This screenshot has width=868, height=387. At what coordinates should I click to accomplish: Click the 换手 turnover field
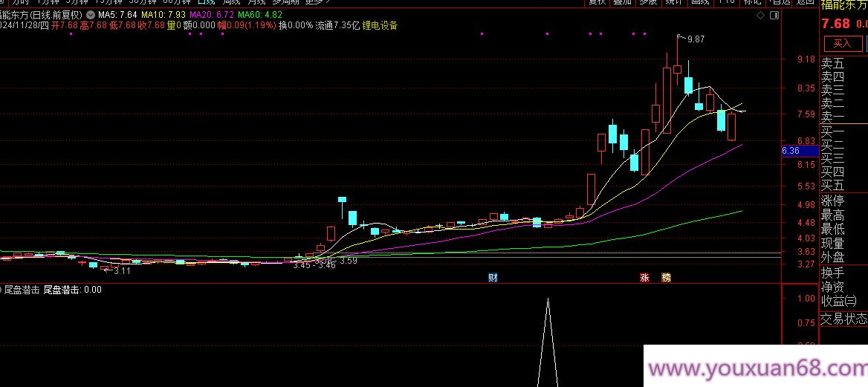click(x=832, y=273)
